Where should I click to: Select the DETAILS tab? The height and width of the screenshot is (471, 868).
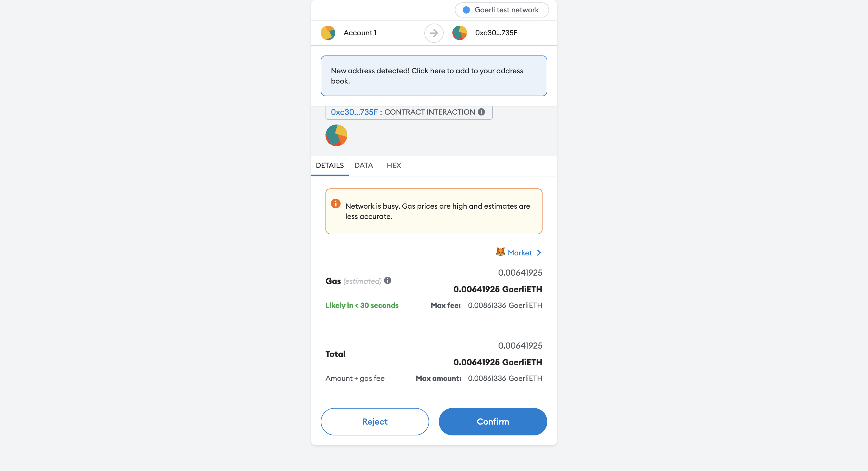(329, 166)
